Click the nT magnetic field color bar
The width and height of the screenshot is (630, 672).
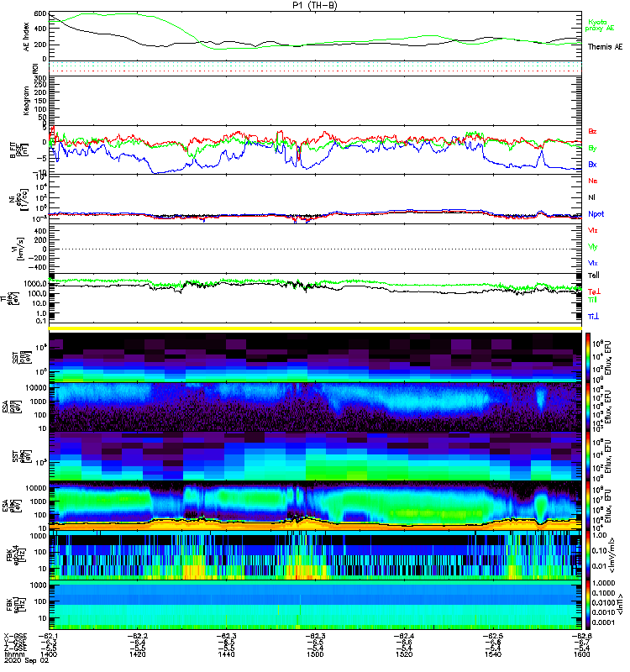588,604
